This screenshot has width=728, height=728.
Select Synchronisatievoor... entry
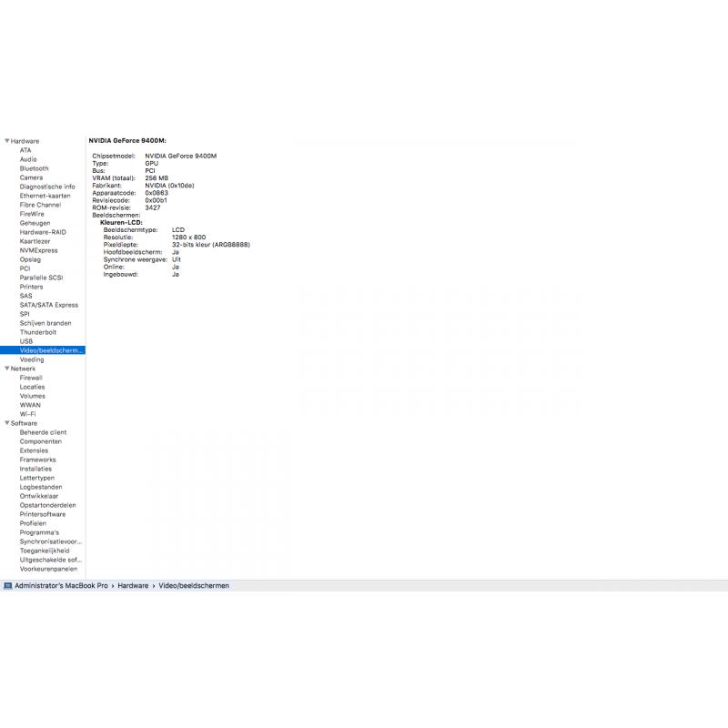coord(51,541)
